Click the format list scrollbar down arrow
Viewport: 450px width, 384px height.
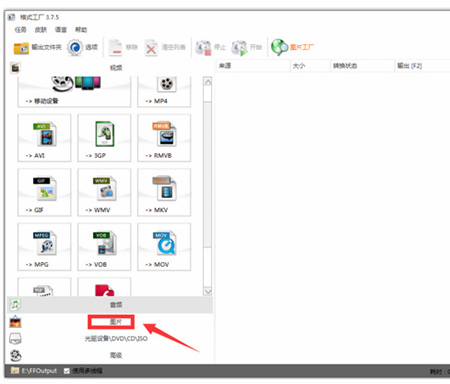click(207, 291)
